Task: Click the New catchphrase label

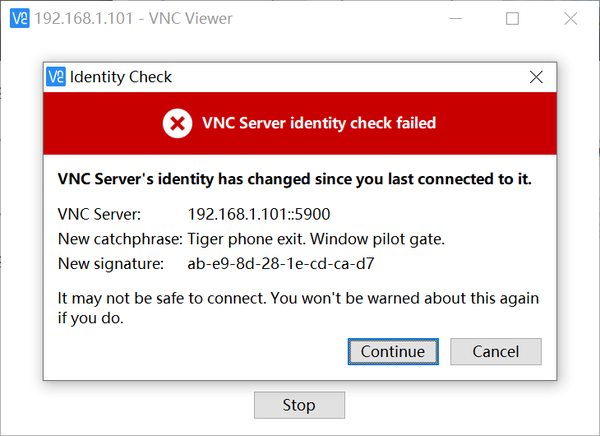Action: tap(120, 239)
